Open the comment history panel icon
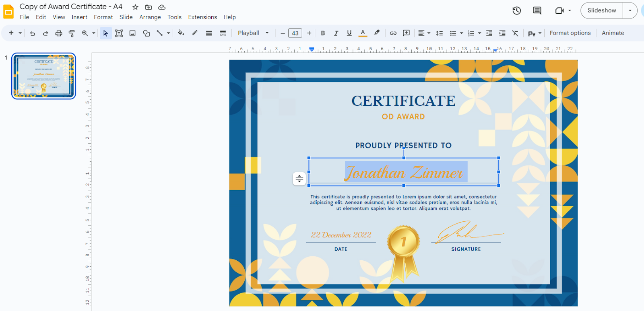The height and width of the screenshot is (311, 644). click(x=537, y=11)
